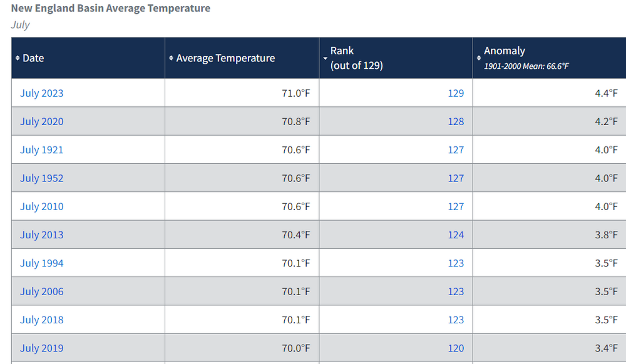Open the July 1921 link
This screenshot has height=364, width=626.
(42, 149)
